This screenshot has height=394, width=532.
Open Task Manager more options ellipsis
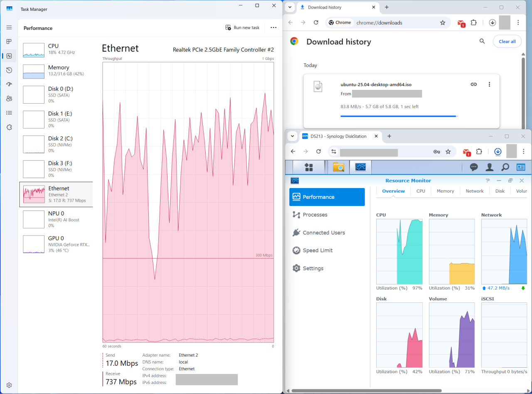273,27
